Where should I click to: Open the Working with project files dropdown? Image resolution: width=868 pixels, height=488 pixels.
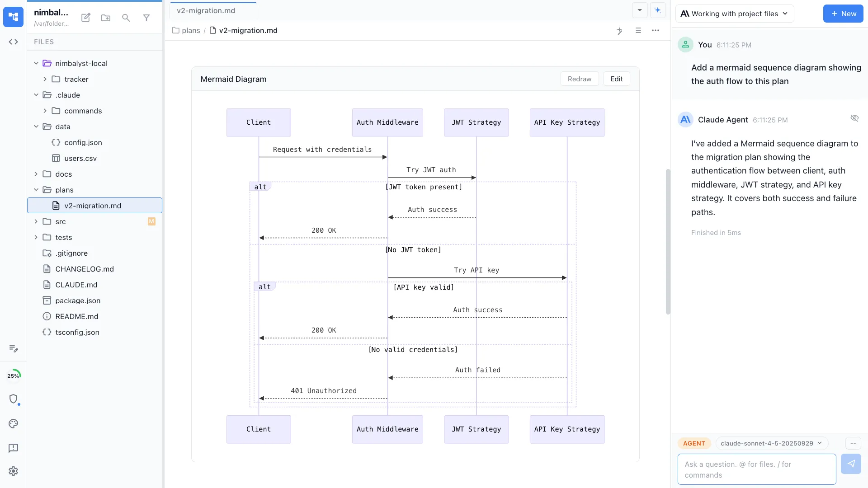point(735,14)
